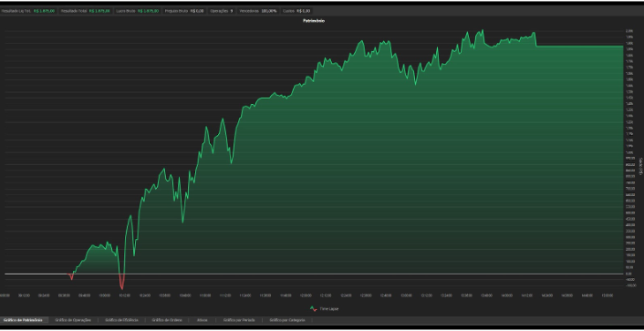Open the Gráfico por Período tab
The height and width of the screenshot is (331, 644).
pyautogui.click(x=239, y=320)
